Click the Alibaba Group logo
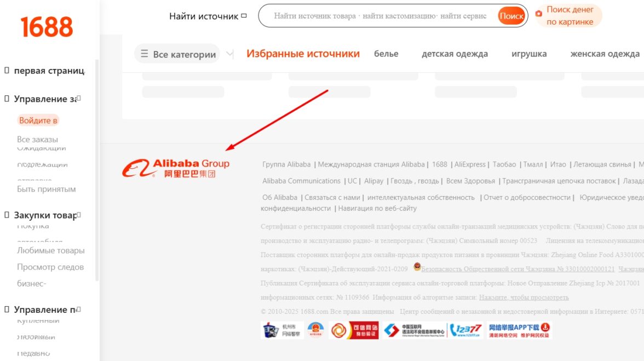 point(176,168)
